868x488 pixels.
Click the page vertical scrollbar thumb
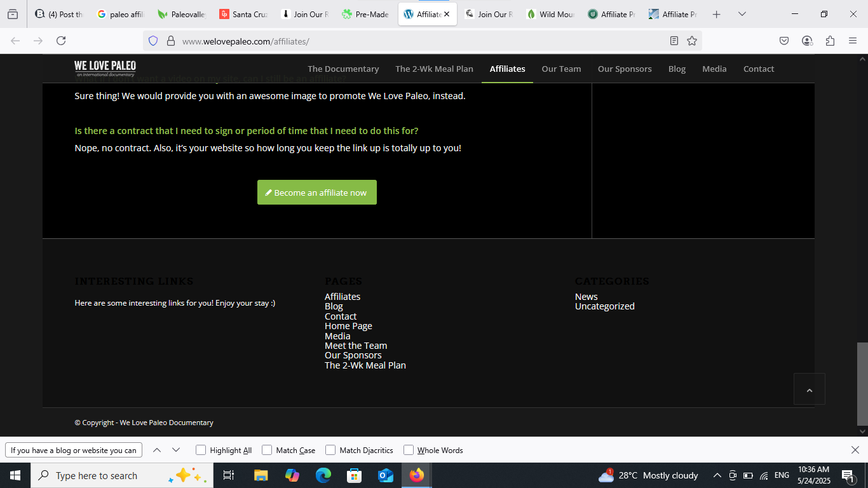[x=862, y=384]
